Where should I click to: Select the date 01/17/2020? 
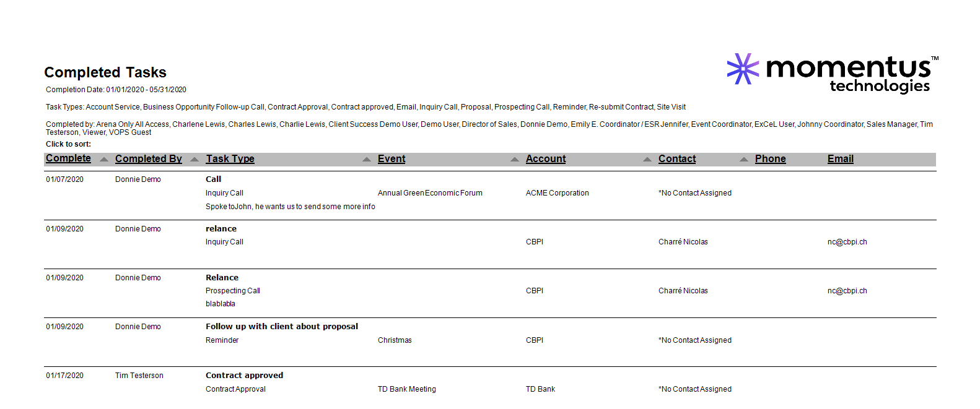pos(64,376)
